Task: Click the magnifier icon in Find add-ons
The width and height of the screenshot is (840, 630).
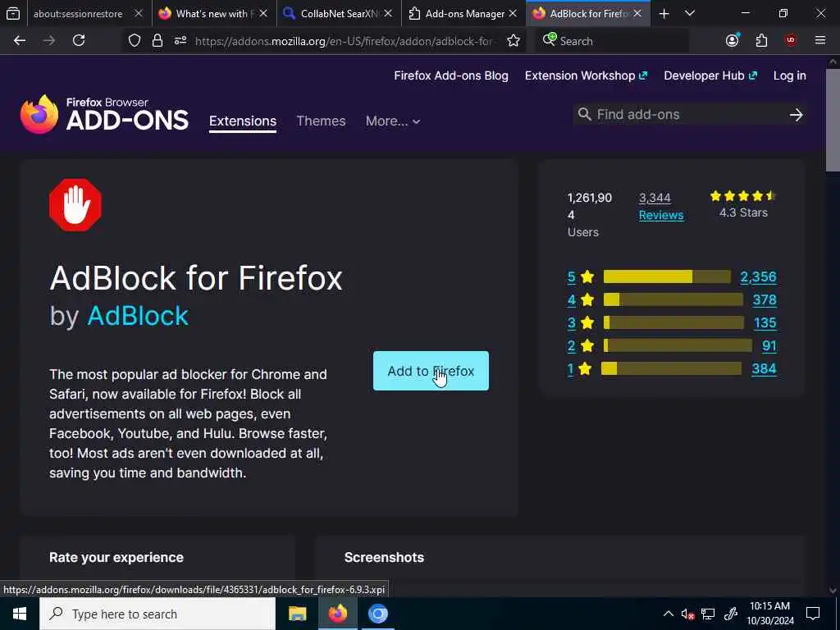Action: point(584,114)
